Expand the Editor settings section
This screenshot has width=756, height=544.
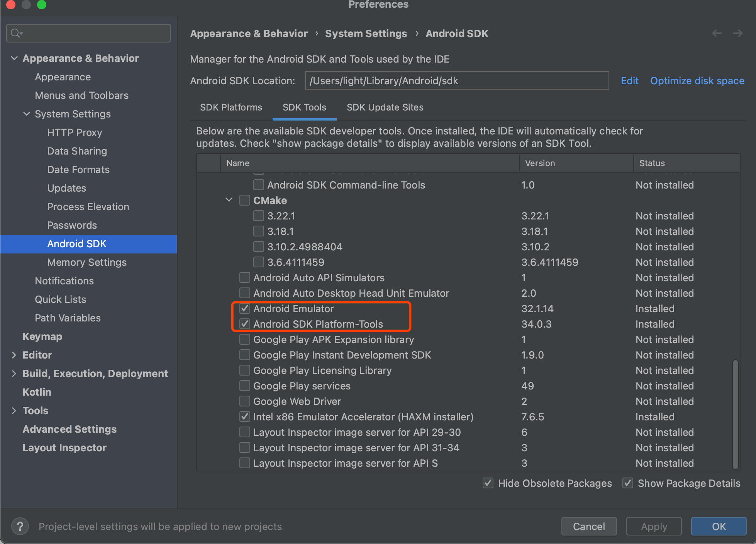[x=14, y=355]
